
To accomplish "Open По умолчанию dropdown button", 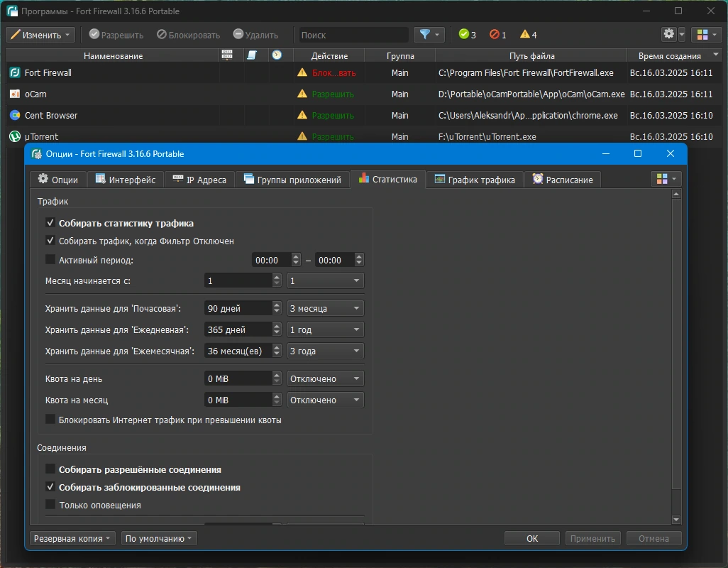I will pyautogui.click(x=159, y=538).
